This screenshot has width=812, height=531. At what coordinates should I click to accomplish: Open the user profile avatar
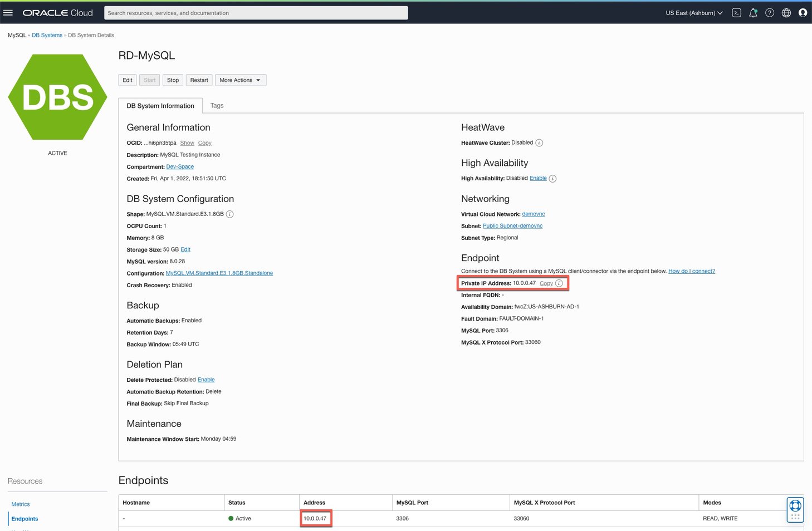pyautogui.click(x=803, y=12)
